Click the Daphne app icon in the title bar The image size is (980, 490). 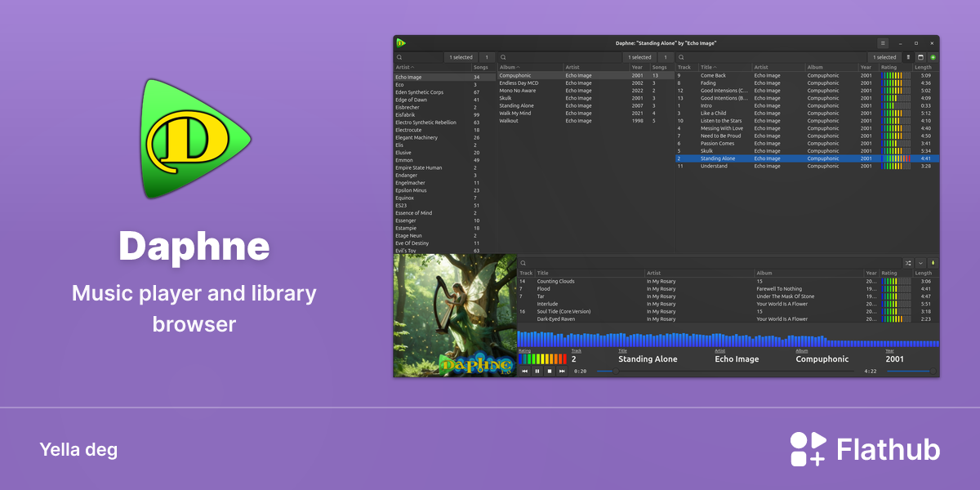pyautogui.click(x=401, y=42)
